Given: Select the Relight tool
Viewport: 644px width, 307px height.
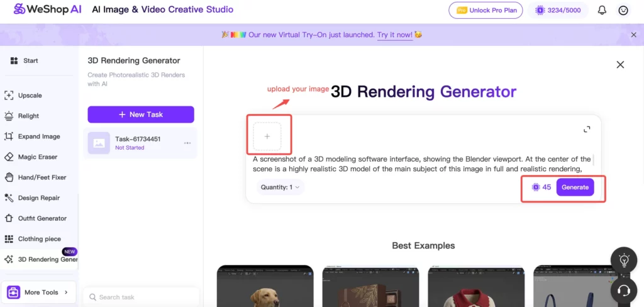Looking at the screenshot, I should tap(22, 116).
